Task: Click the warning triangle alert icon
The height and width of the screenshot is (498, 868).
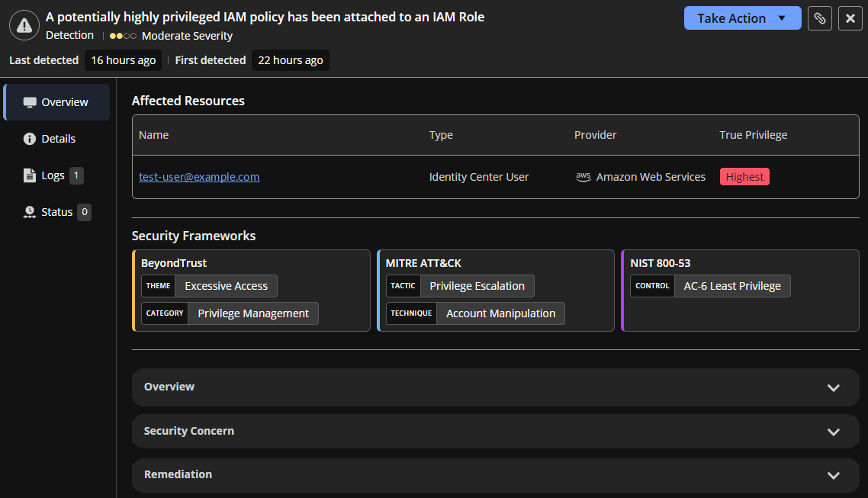Action: click(x=24, y=25)
